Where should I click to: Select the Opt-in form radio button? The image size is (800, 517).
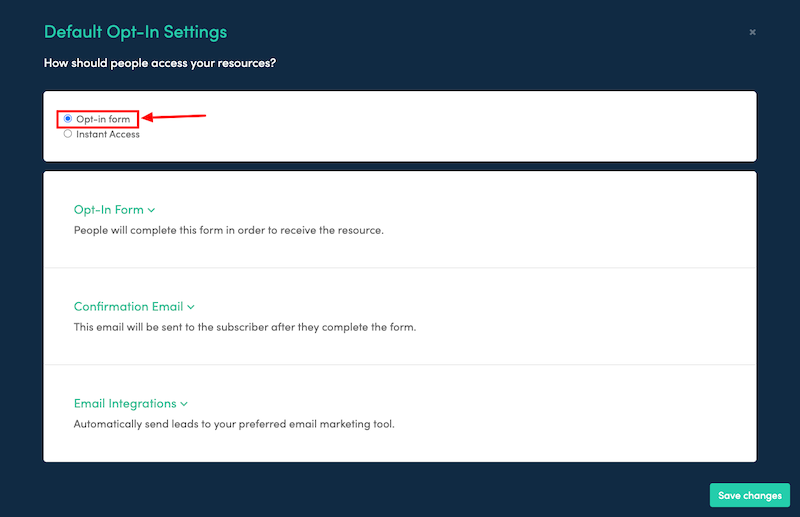pos(68,118)
